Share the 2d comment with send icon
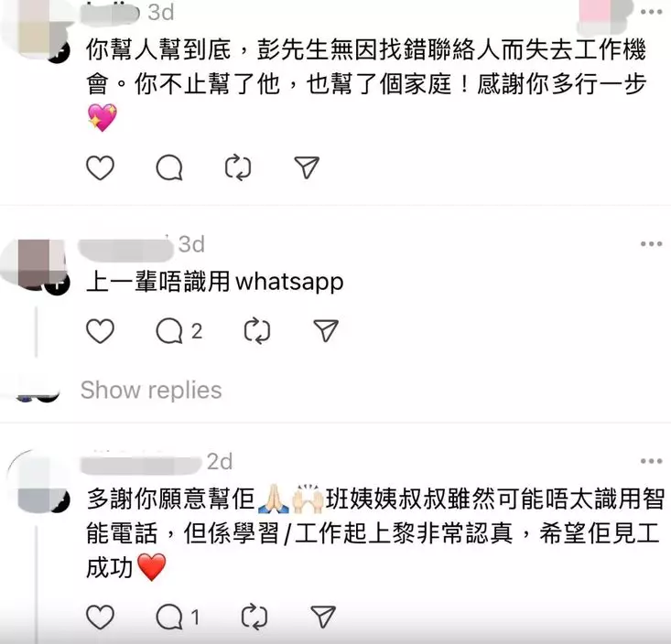 click(323, 617)
